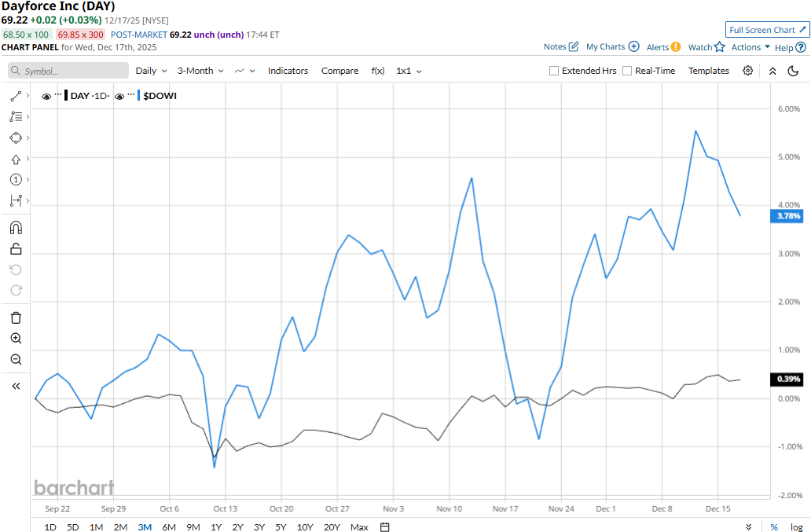Open the chart type line dropdown

click(x=244, y=71)
